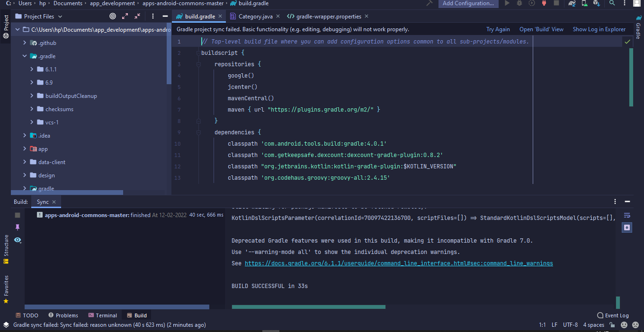
Task: Start Run with Coverage
Action: click(531, 4)
